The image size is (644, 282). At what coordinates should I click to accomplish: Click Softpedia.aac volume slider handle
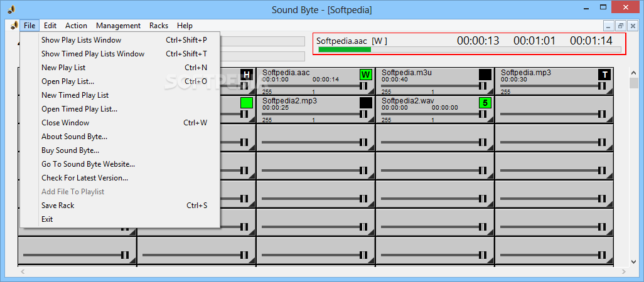pyautogui.click(x=363, y=86)
